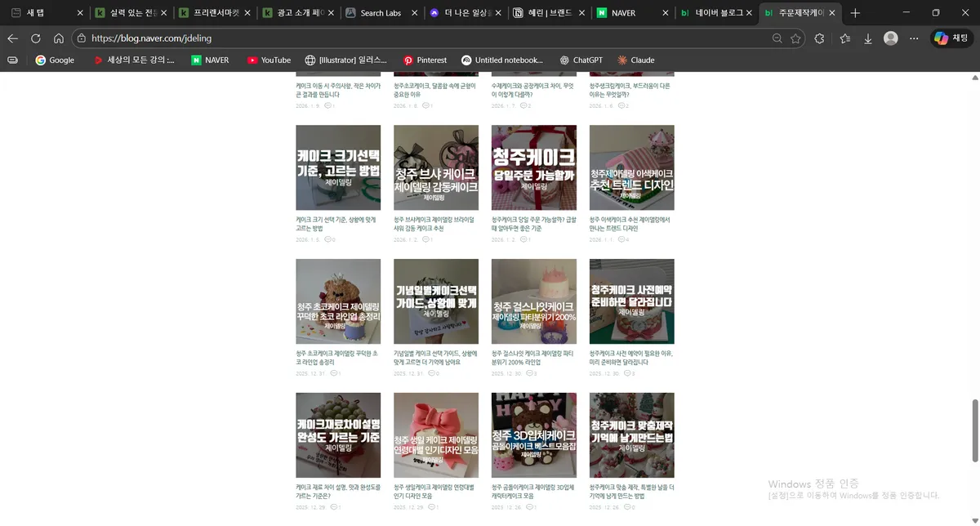Click the profile avatar icon
This screenshot has width=980, height=526.
point(892,38)
